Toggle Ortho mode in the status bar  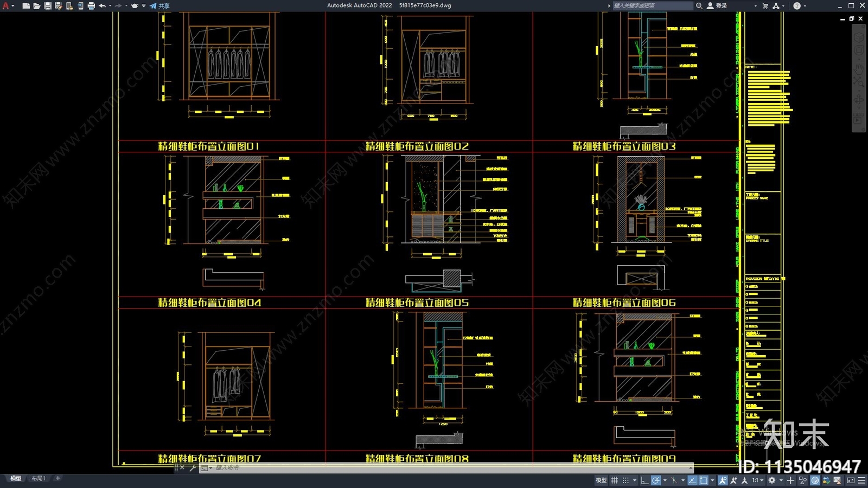[644, 480]
